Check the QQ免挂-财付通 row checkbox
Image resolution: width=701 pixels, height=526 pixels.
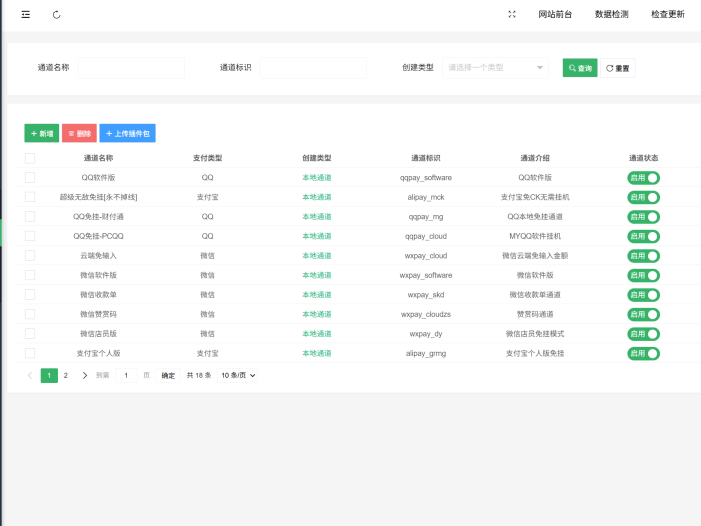(30, 217)
